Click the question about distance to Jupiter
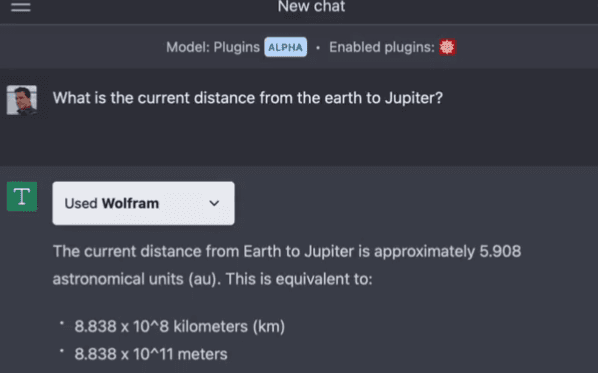The image size is (598, 373). click(x=248, y=98)
